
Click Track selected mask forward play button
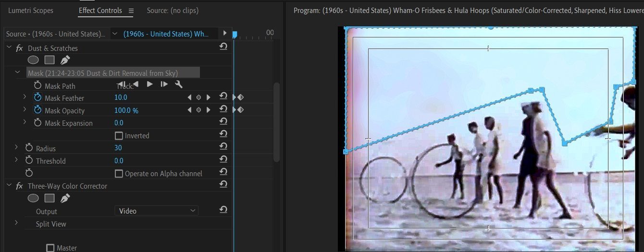point(149,84)
